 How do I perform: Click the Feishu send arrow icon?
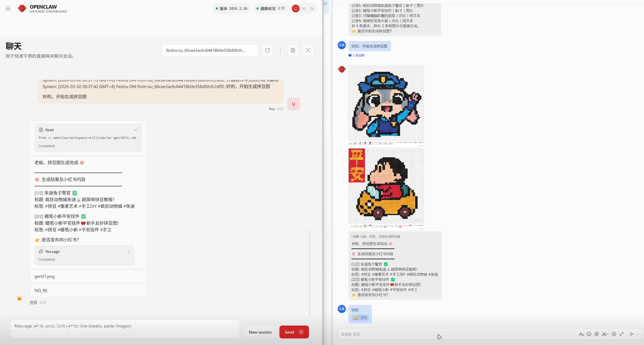[x=632, y=334]
